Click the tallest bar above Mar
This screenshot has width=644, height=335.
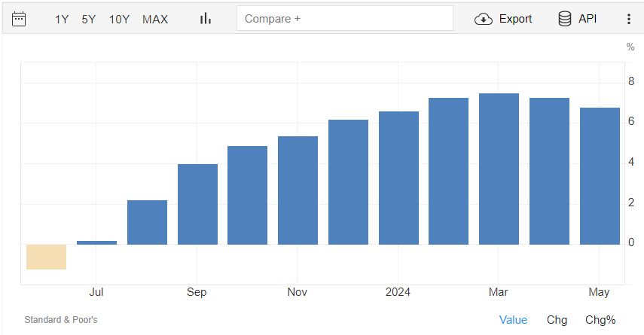(499, 169)
